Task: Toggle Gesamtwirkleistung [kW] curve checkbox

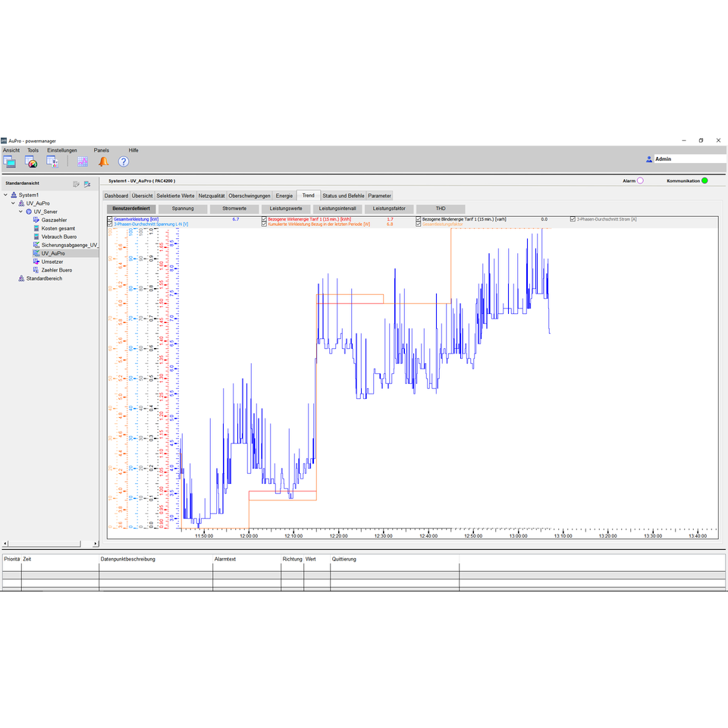Action: (110, 219)
